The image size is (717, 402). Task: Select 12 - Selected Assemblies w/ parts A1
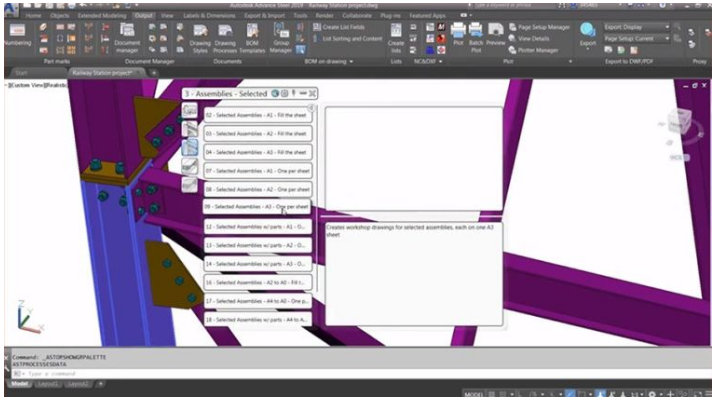[257, 227]
